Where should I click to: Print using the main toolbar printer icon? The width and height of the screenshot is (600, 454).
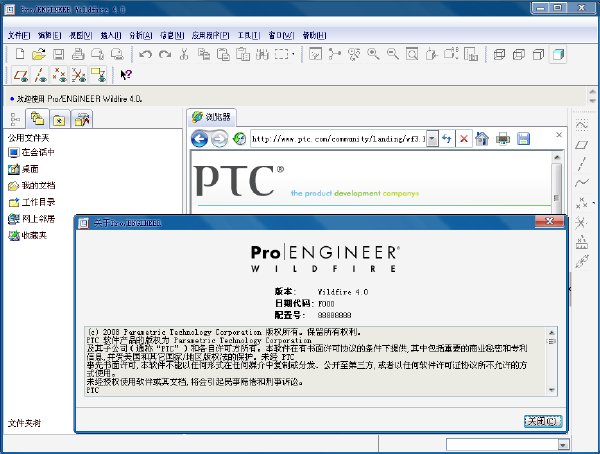[78, 54]
